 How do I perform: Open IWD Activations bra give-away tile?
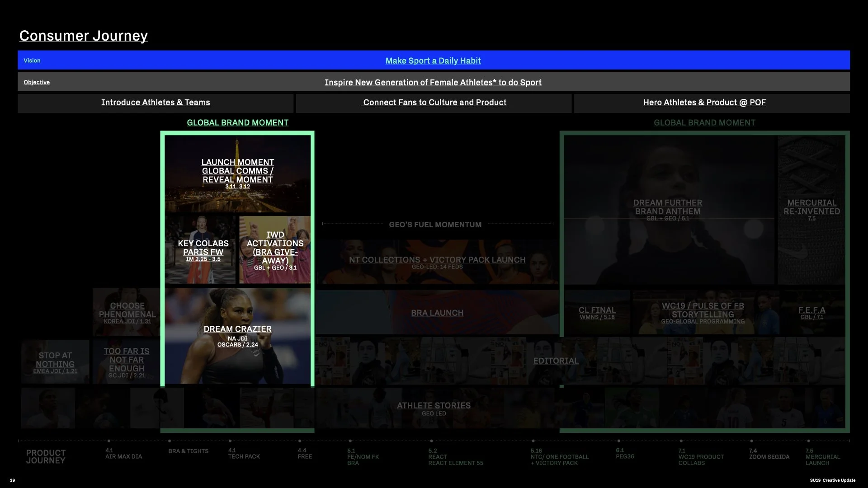[x=275, y=250]
